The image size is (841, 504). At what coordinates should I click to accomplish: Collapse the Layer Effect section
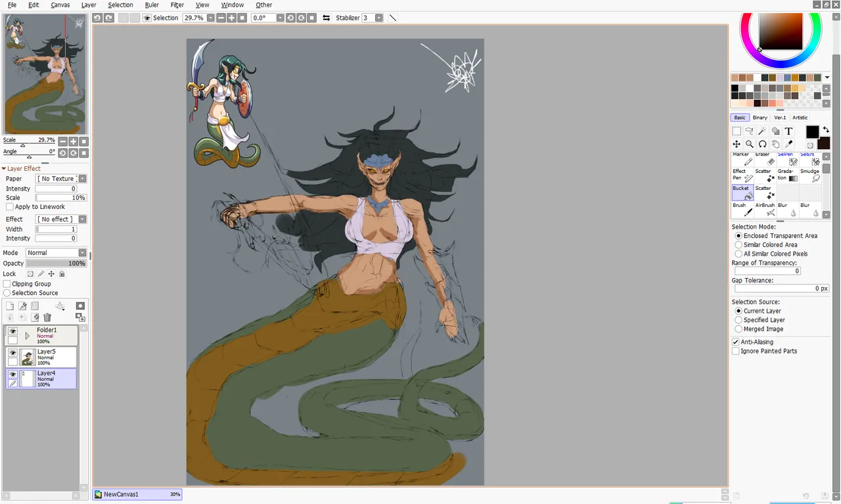[3, 169]
